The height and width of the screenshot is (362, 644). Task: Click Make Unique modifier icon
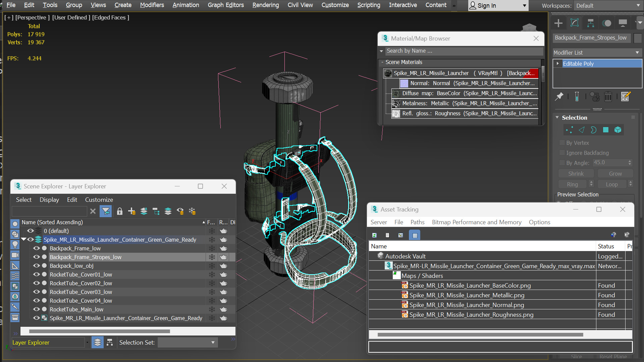(x=595, y=97)
